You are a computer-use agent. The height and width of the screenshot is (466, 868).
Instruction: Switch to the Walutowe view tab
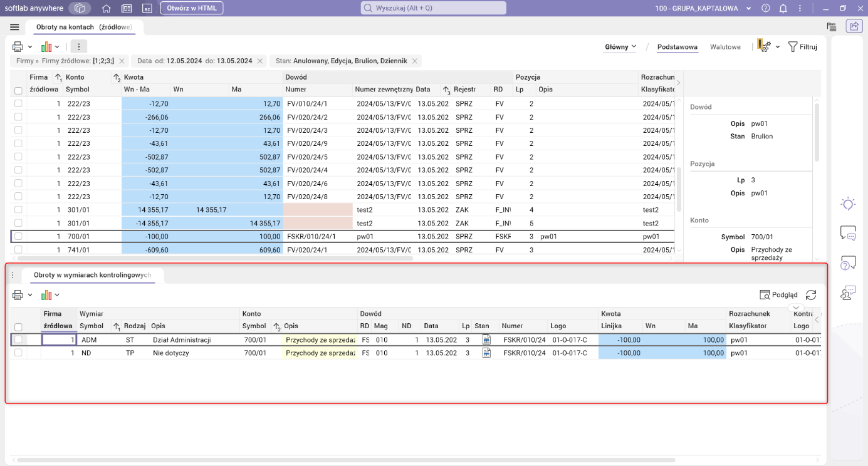coord(725,46)
